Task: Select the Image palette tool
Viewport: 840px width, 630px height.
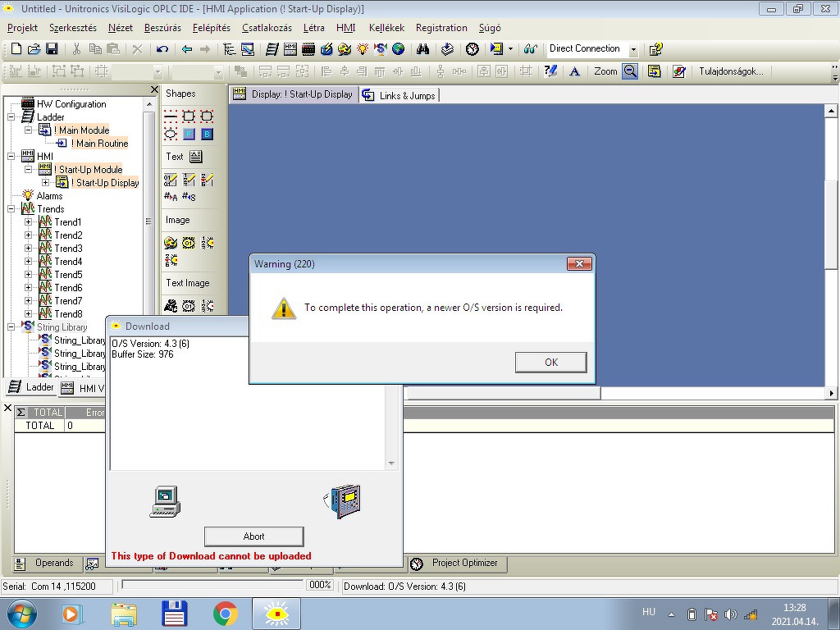Action: [171, 243]
